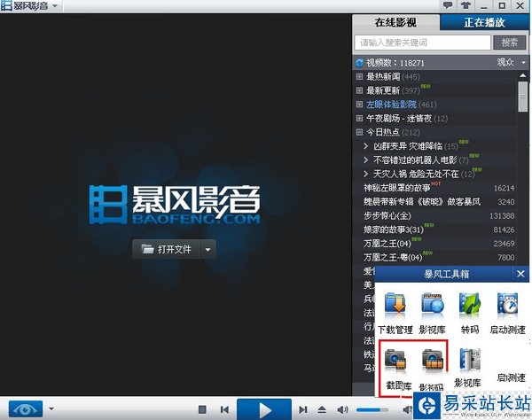Close the 暴风工具箱 popup
The image size is (532, 420).
pyautogui.click(x=520, y=274)
